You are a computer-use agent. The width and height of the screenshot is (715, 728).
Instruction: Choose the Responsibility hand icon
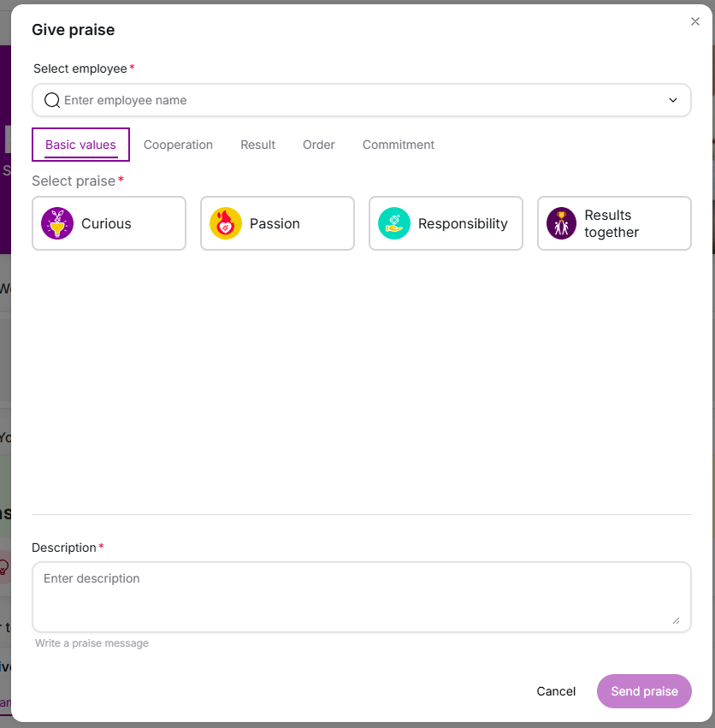coord(394,223)
